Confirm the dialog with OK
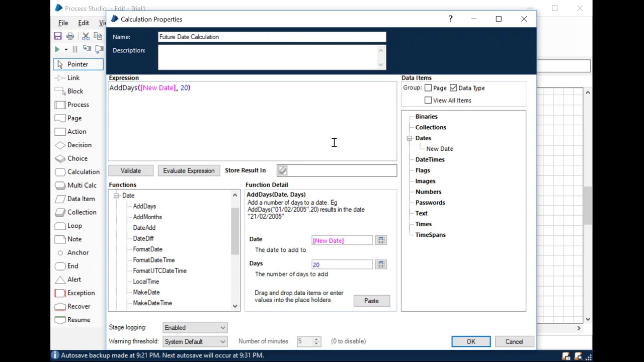 (471, 342)
